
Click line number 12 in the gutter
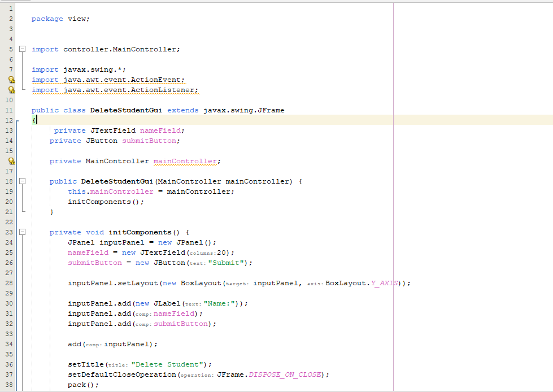click(x=9, y=120)
